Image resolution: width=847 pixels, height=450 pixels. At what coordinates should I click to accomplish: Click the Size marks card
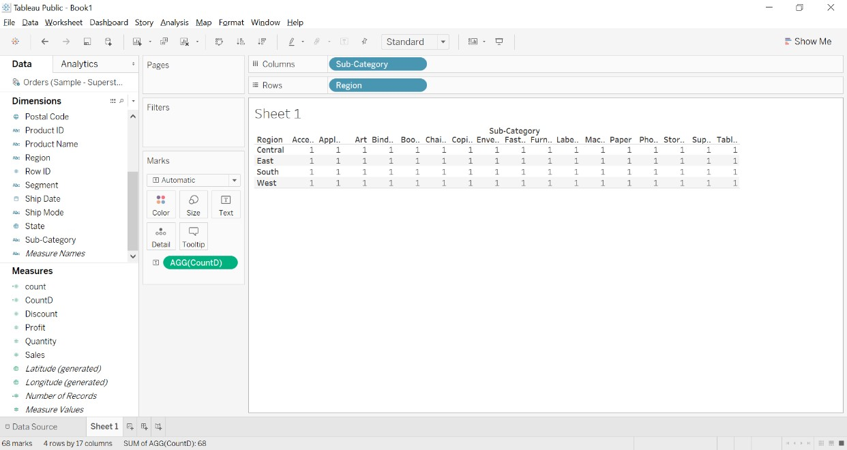click(x=193, y=205)
